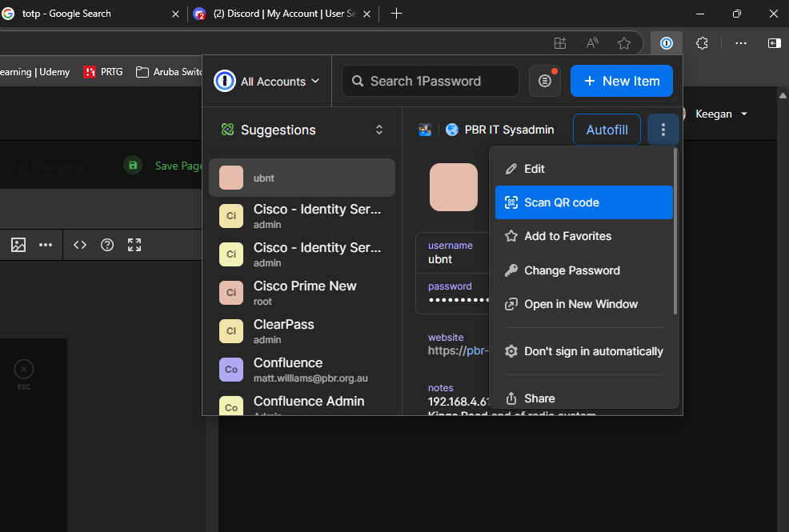This screenshot has height=532, width=789.
Task: Open the Read Aloud icon in address bar
Action: [592, 43]
